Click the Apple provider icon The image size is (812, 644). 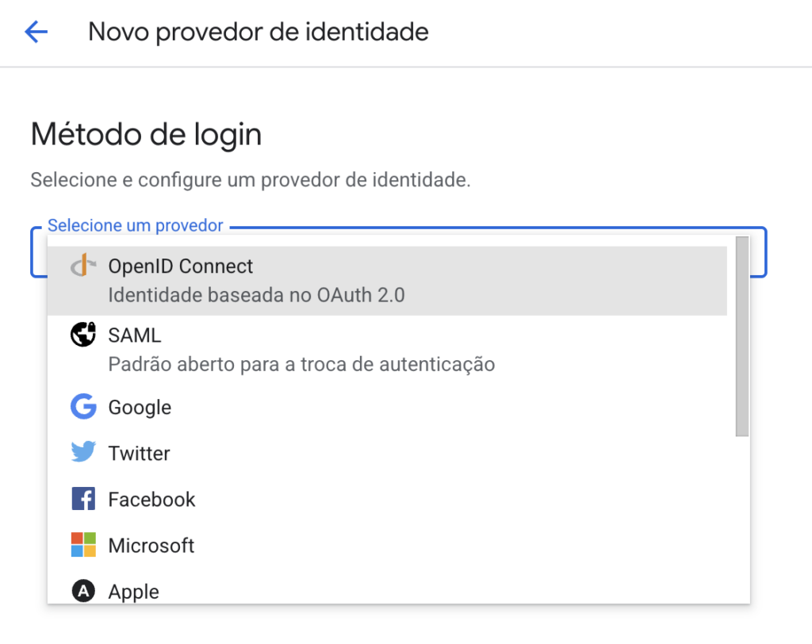point(83,591)
